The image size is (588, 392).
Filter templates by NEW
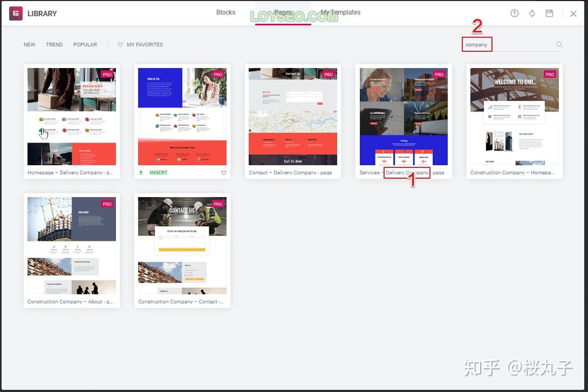(29, 45)
